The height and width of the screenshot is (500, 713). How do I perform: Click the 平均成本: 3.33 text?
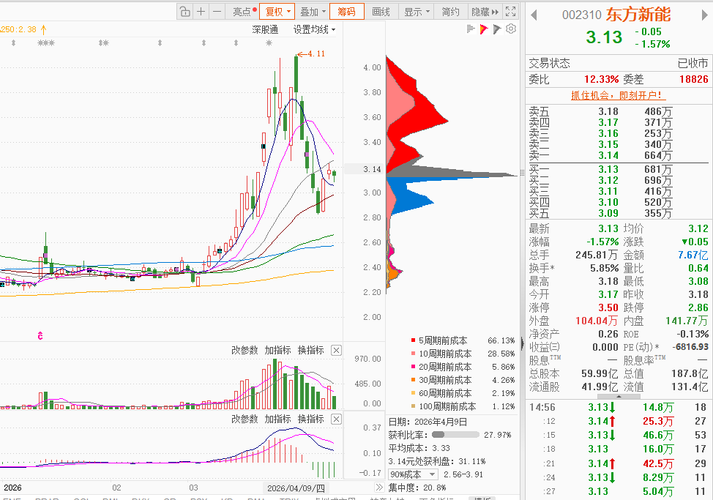(x=419, y=448)
